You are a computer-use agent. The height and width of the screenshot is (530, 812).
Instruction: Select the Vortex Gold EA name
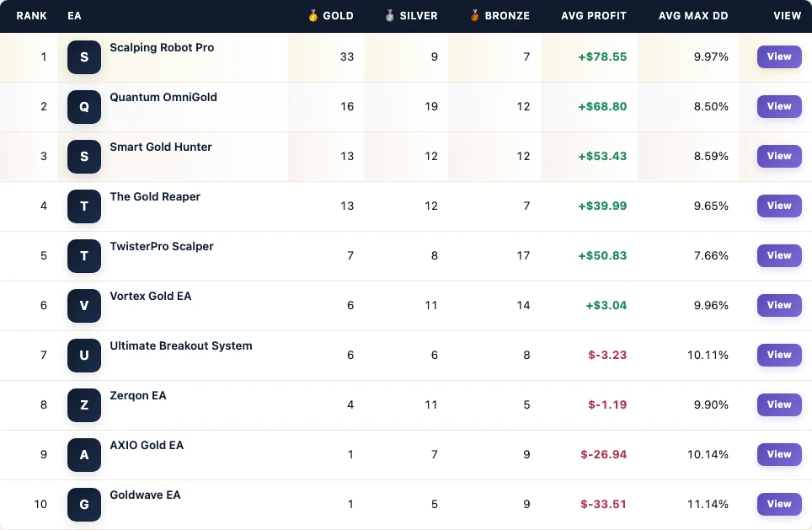151,297
